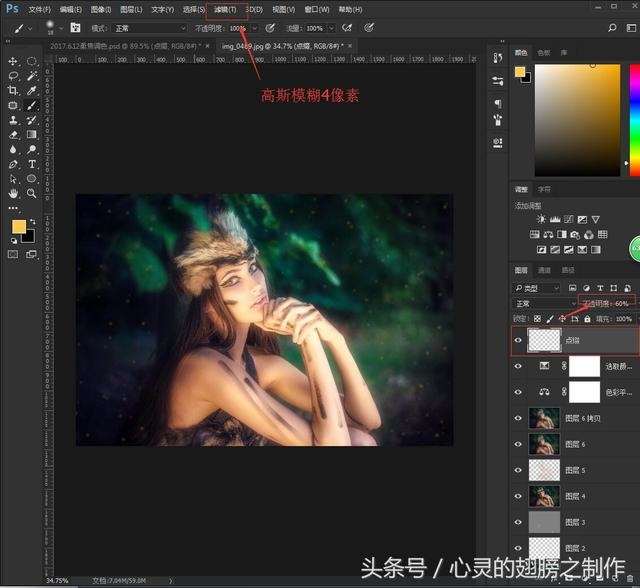
Task: Select the Horizontal Type tool
Action: point(31,164)
